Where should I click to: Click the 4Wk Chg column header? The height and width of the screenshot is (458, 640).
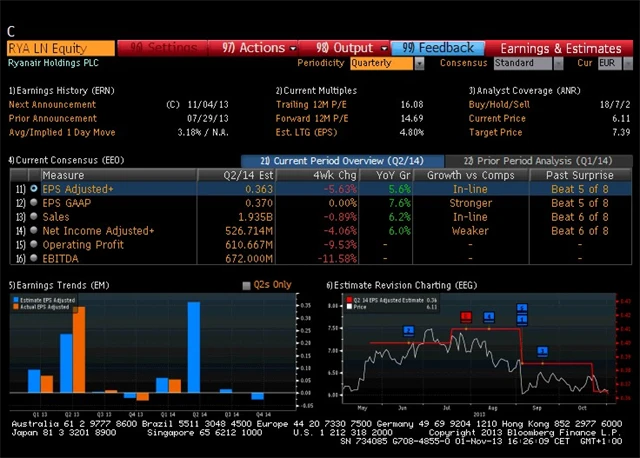[x=318, y=175]
